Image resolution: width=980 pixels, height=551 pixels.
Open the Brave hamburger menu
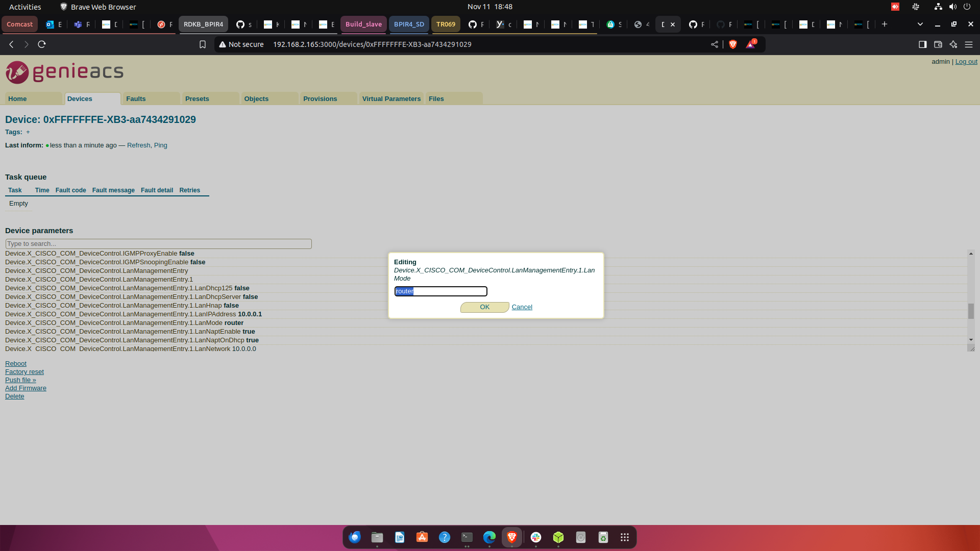[x=969, y=44]
